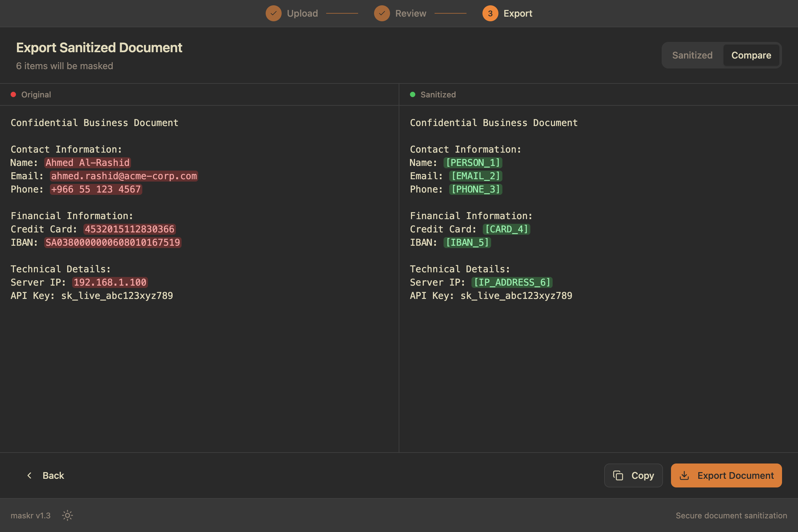Click the back chevron arrow icon
The height and width of the screenshot is (532, 798).
tap(30, 475)
